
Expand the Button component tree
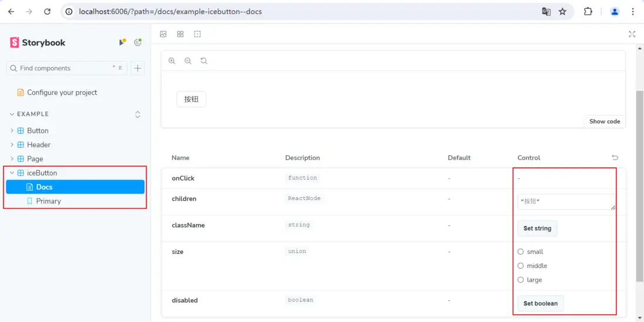12,131
